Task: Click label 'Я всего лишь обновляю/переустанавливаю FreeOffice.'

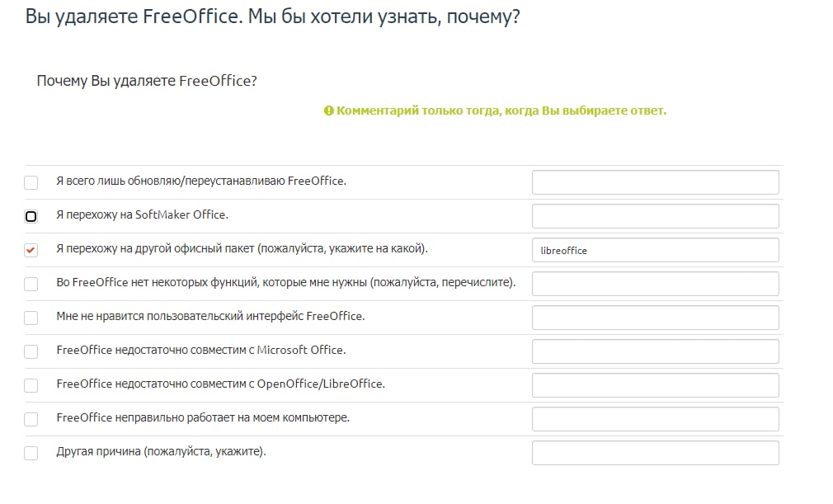Action: click(x=201, y=181)
